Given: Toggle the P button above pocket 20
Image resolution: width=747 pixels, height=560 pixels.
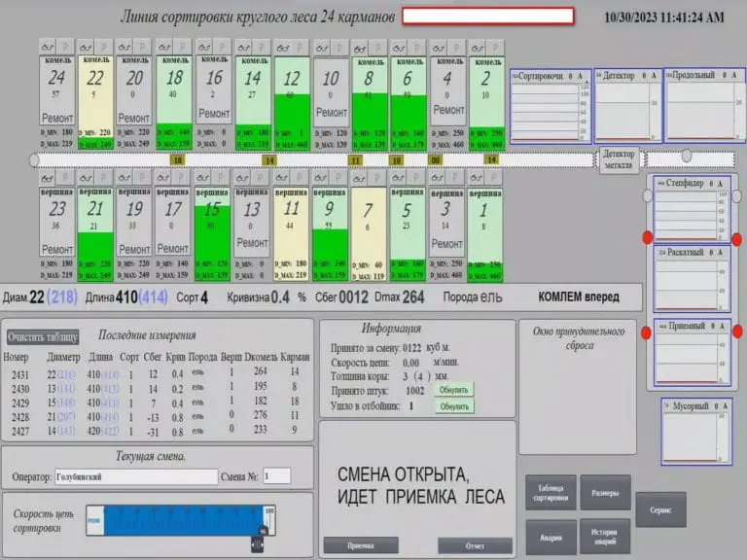Looking at the screenshot, I should (x=142, y=47).
